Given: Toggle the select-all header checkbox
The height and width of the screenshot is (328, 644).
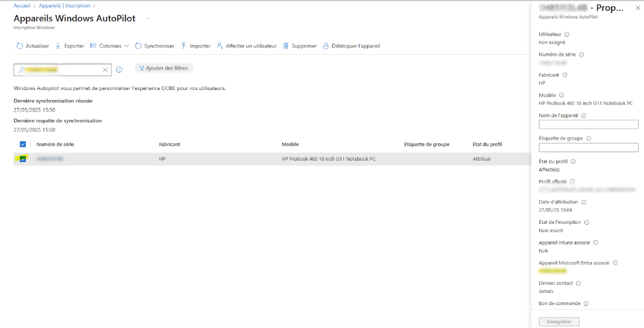Looking at the screenshot, I should (23, 144).
